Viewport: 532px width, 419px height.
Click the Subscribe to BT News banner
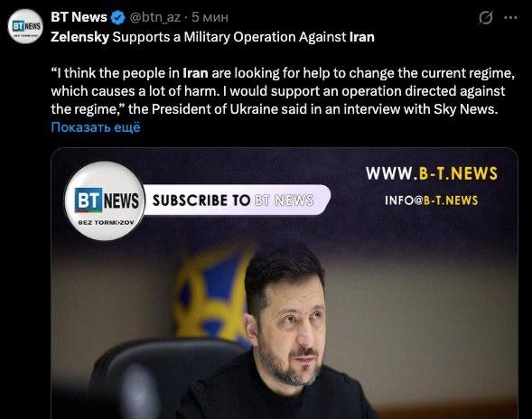[x=234, y=200]
